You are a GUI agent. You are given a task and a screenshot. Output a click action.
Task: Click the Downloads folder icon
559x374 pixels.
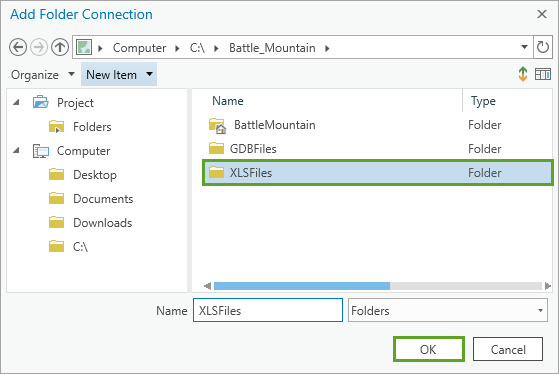point(56,222)
